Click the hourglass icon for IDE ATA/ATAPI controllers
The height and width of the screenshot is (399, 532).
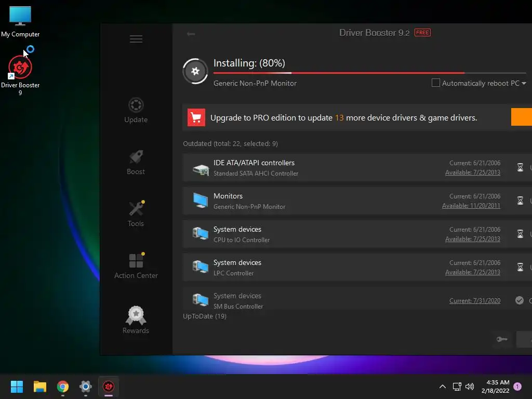(x=520, y=167)
